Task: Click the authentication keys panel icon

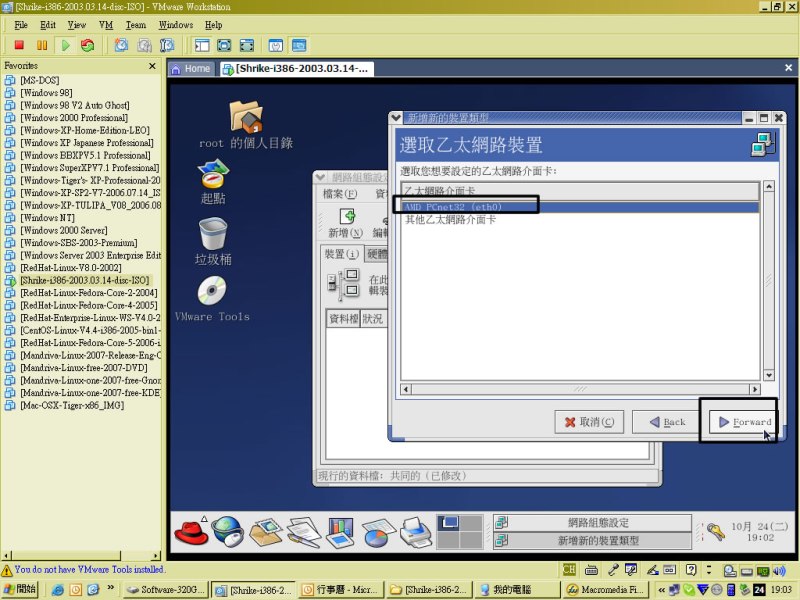Action: (x=716, y=532)
